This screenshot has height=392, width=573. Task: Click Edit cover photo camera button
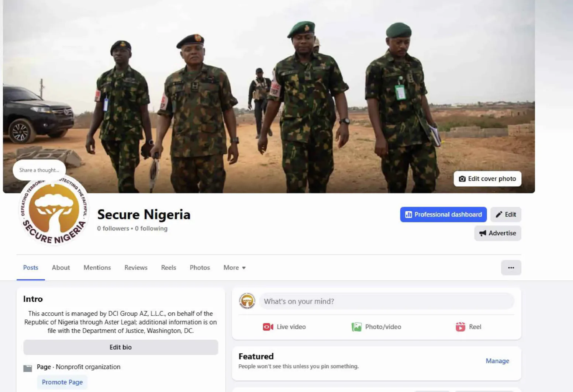coord(487,179)
